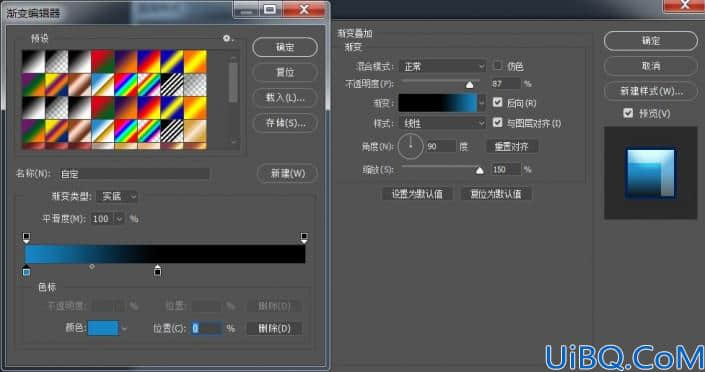
Task: Click the presets list scrollbar thumb
Action: pos(233,82)
